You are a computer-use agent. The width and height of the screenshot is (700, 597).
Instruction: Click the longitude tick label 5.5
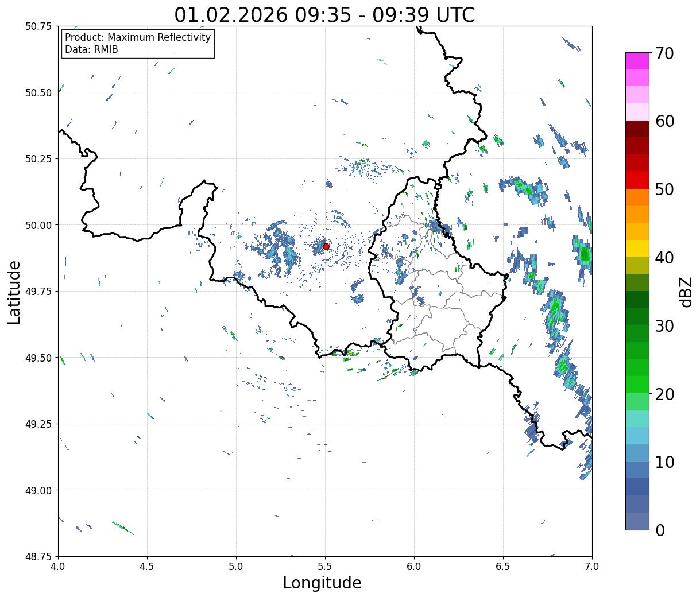tap(325, 566)
